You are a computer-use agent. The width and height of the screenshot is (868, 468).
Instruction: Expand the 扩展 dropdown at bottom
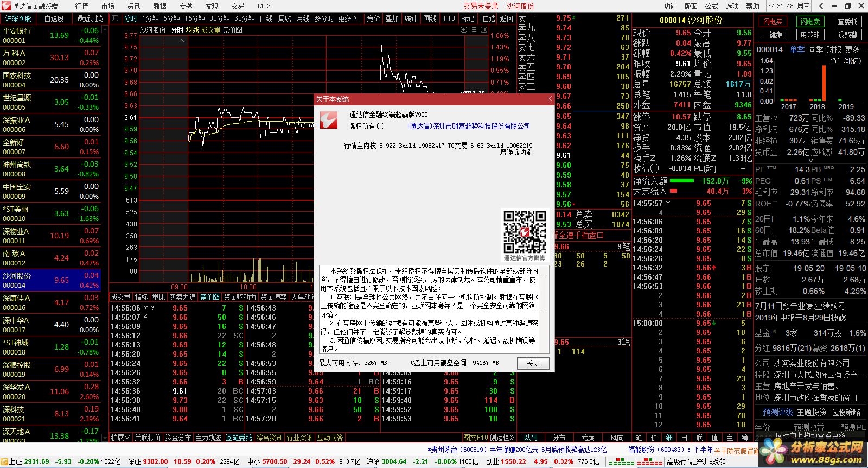click(x=120, y=438)
